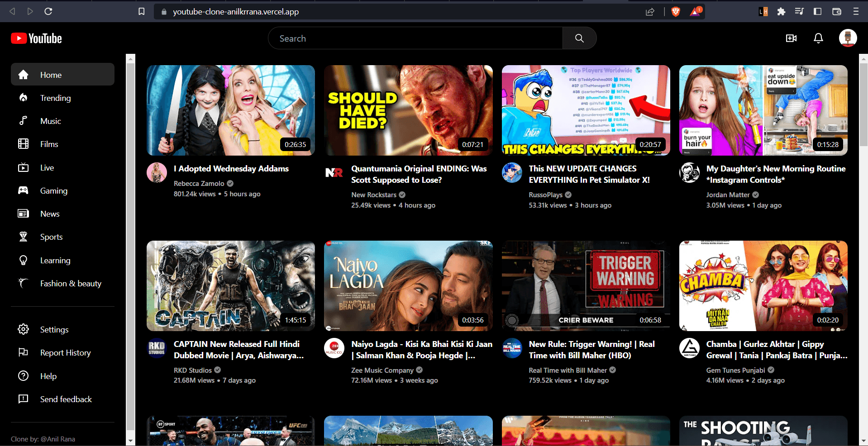Open the New Rockstars channel name
Image resolution: width=868 pixels, height=446 pixels.
coord(374,195)
